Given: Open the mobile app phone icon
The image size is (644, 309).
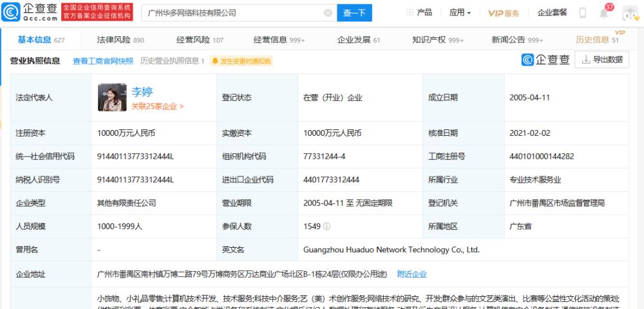Looking at the screenshot, I should click(582, 13).
